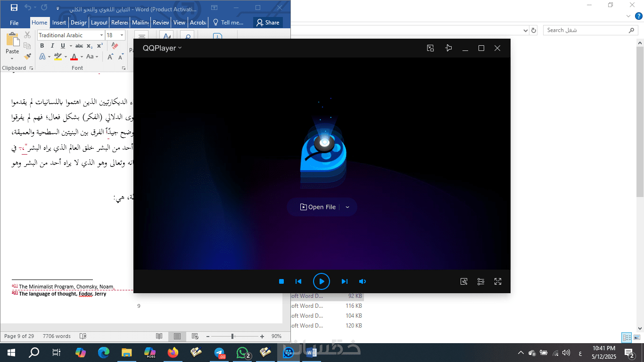The width and height of the screenshot is (644, 362).
Task: Open the font color dropdown arrow
Action: point(82,57)
